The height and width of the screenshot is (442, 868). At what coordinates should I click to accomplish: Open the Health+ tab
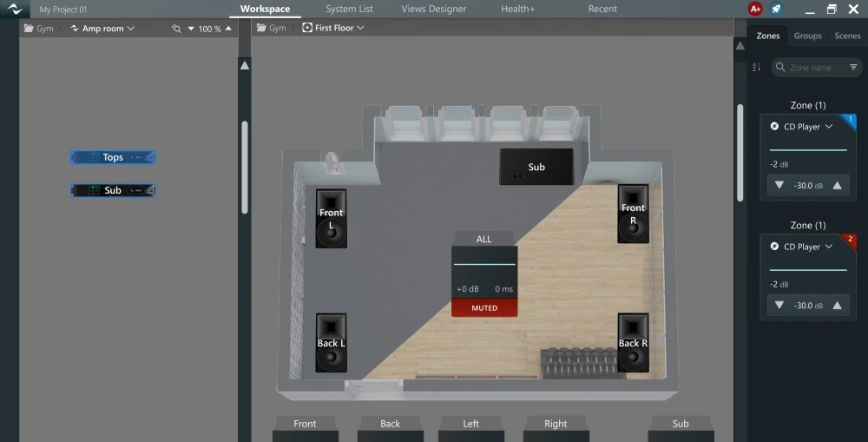click(517, 9)
